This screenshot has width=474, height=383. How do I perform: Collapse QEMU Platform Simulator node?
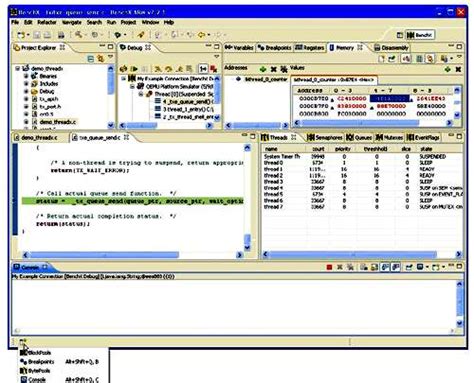click(132, 86)
